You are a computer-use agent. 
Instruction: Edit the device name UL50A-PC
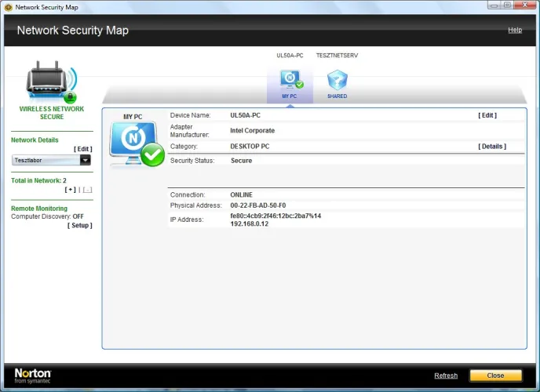[487, 115]
